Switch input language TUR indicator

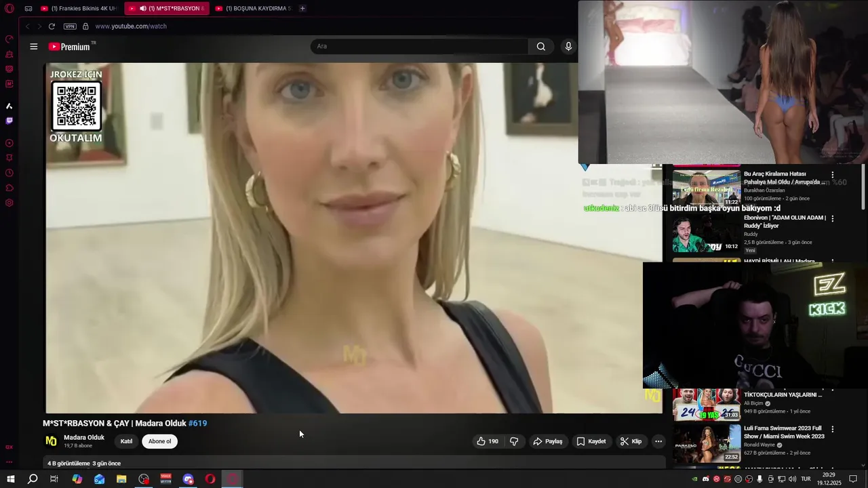pos(806,479)
